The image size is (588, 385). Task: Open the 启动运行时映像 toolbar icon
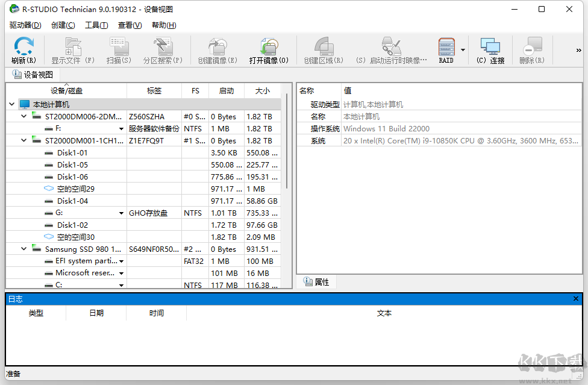(x=392, y=49)
